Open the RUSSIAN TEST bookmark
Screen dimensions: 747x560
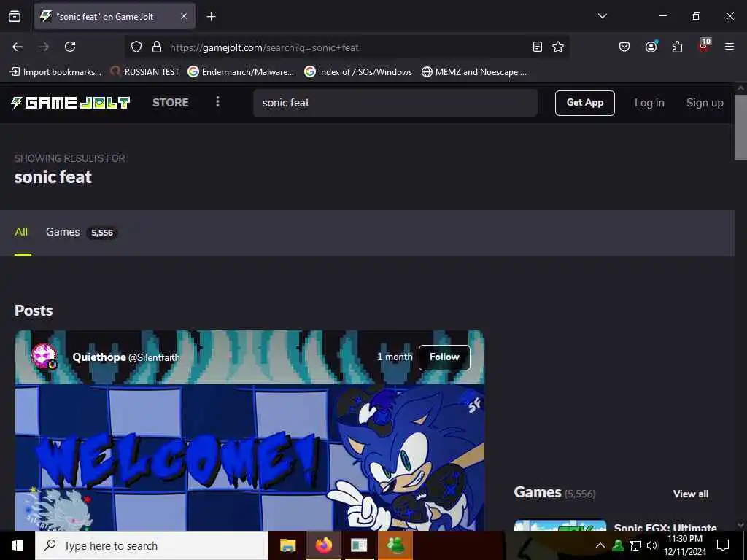(144, 72)
